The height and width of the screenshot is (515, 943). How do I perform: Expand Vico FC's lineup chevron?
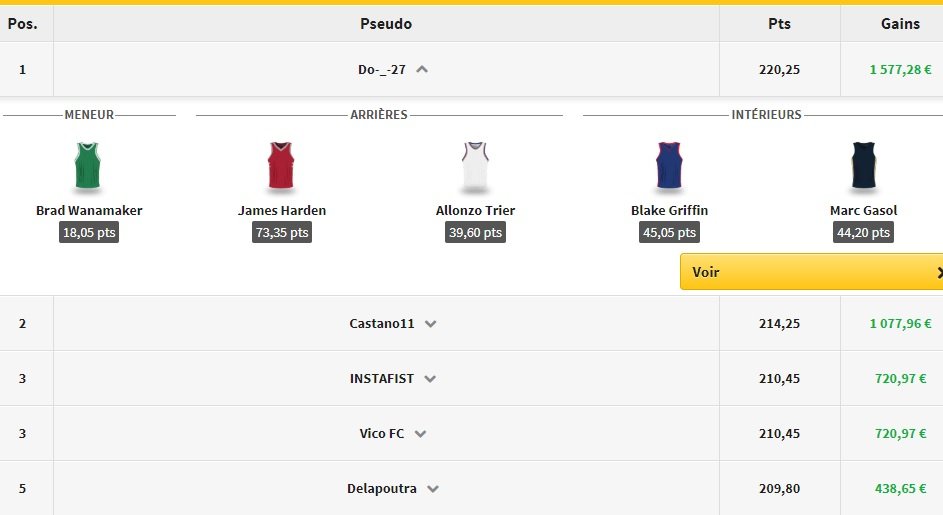(421, 434)
